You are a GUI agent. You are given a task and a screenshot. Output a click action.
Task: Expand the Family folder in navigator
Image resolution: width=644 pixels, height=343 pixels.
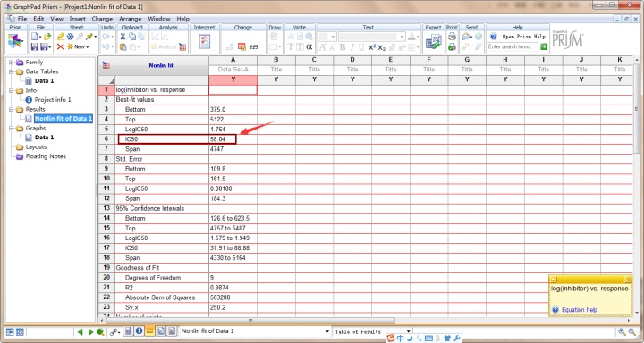tap(11, 63)
